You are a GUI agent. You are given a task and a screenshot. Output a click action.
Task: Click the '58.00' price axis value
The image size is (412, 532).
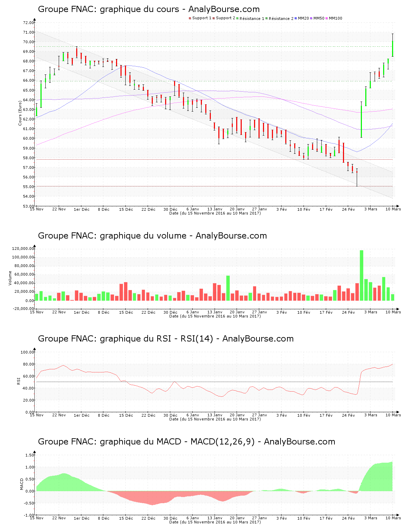coord(28,158)
